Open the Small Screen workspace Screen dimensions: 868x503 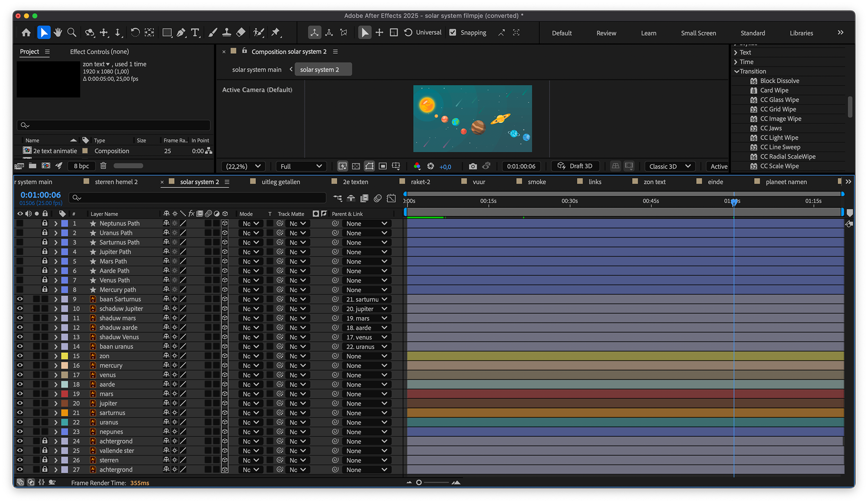point(698,33)
